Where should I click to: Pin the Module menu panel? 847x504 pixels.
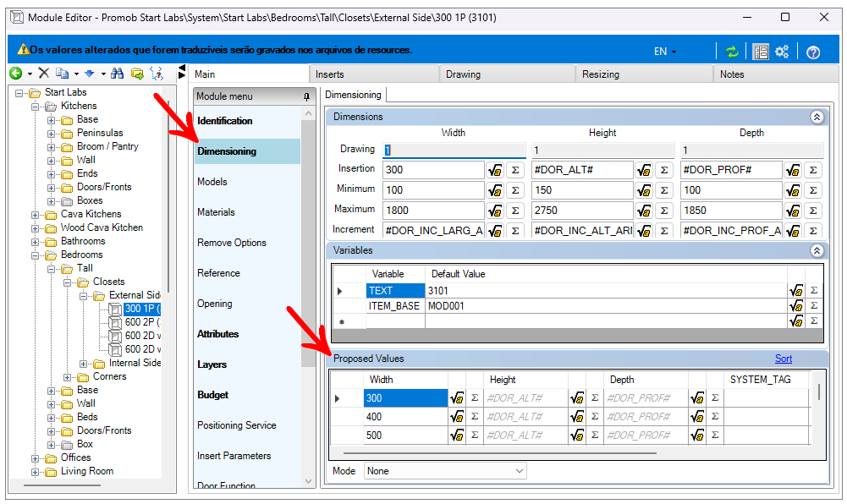click(x=306, y=97)
